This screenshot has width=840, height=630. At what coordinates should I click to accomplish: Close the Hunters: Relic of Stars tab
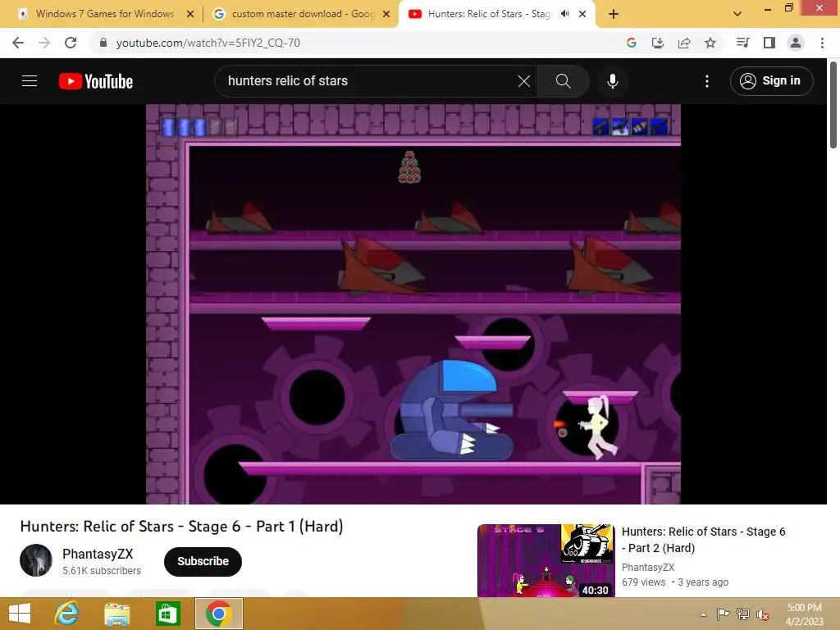pos(582,14)
